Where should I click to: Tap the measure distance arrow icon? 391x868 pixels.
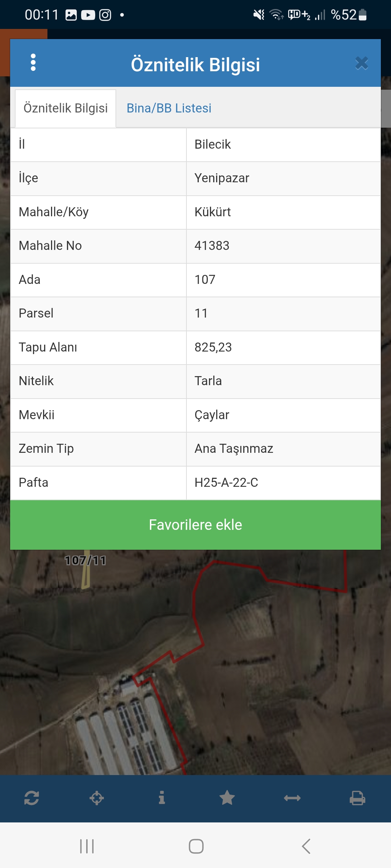pos(292,798)
